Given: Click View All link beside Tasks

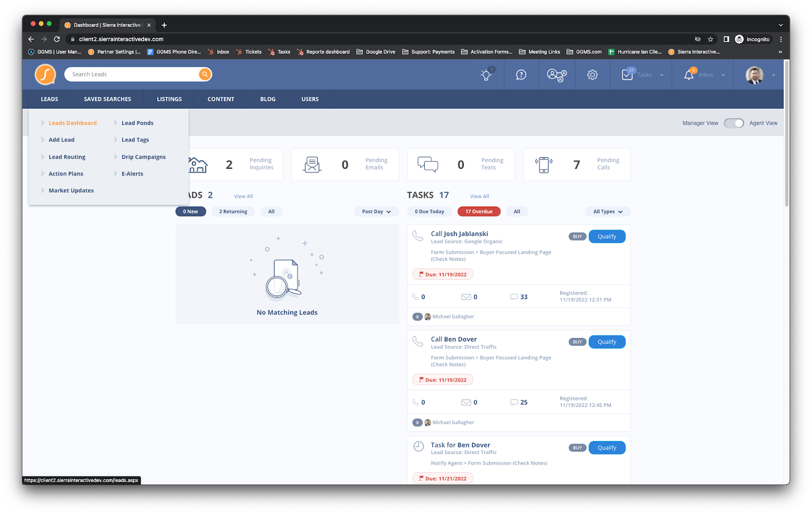Looking at the screenshot, I should click(x=479, y=196).
